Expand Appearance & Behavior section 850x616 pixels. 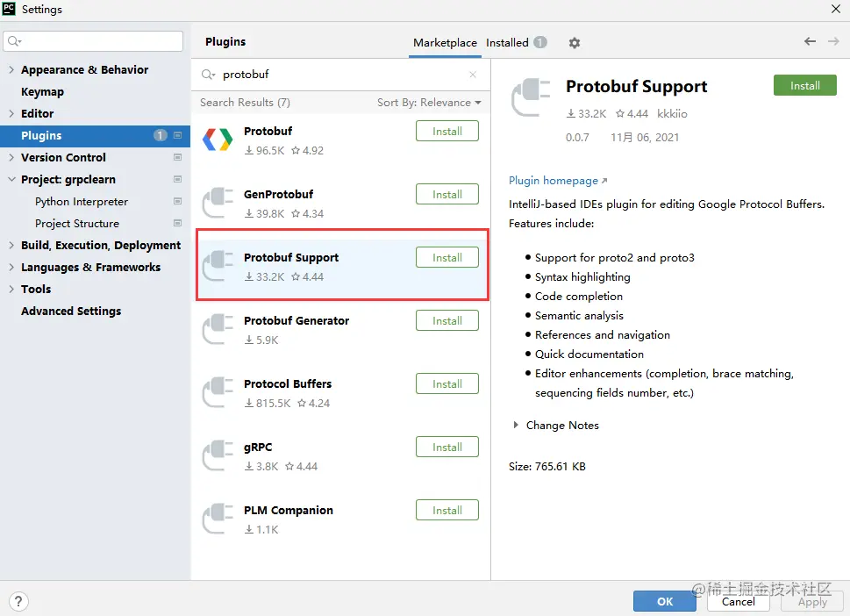11,69
